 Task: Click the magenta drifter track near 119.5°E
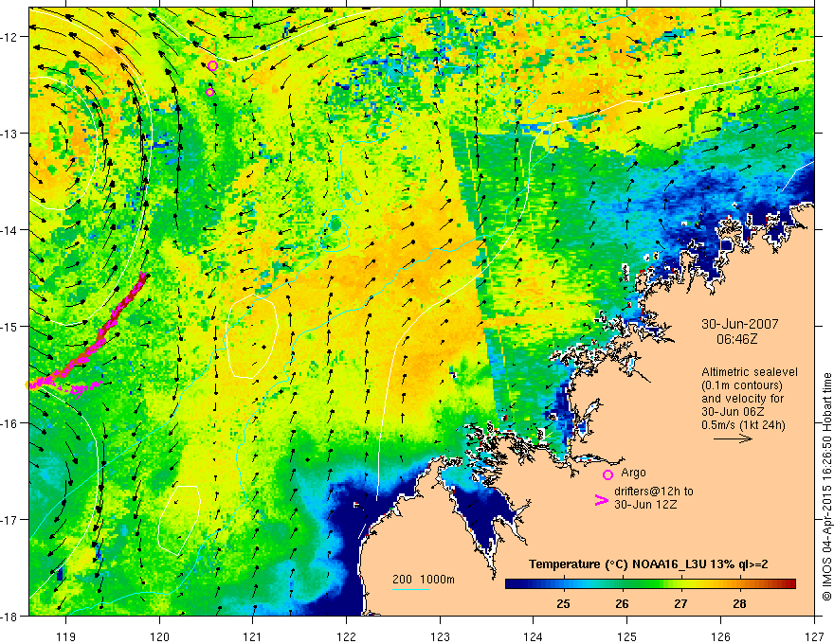(101, 336)
